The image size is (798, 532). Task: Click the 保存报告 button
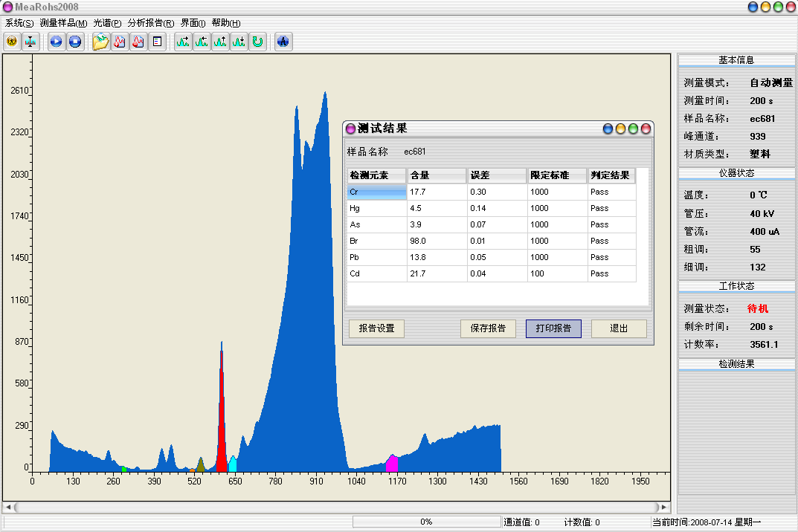tap(488, 328)
